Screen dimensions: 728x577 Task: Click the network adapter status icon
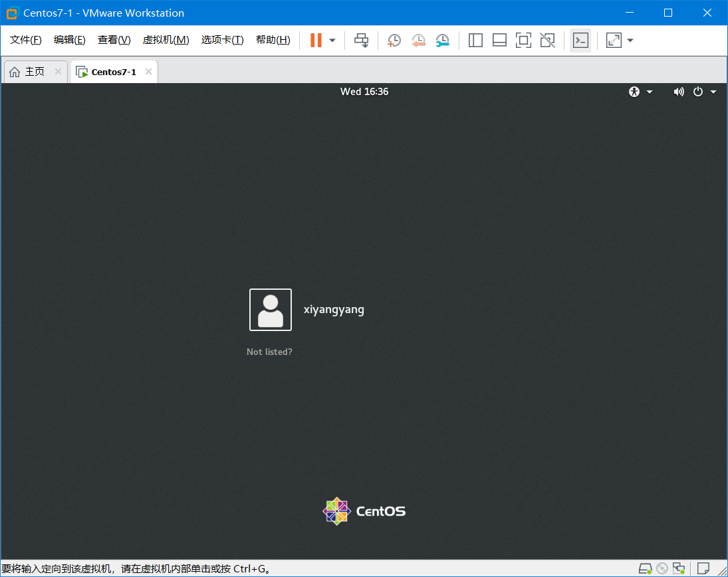tap(679, 568)
